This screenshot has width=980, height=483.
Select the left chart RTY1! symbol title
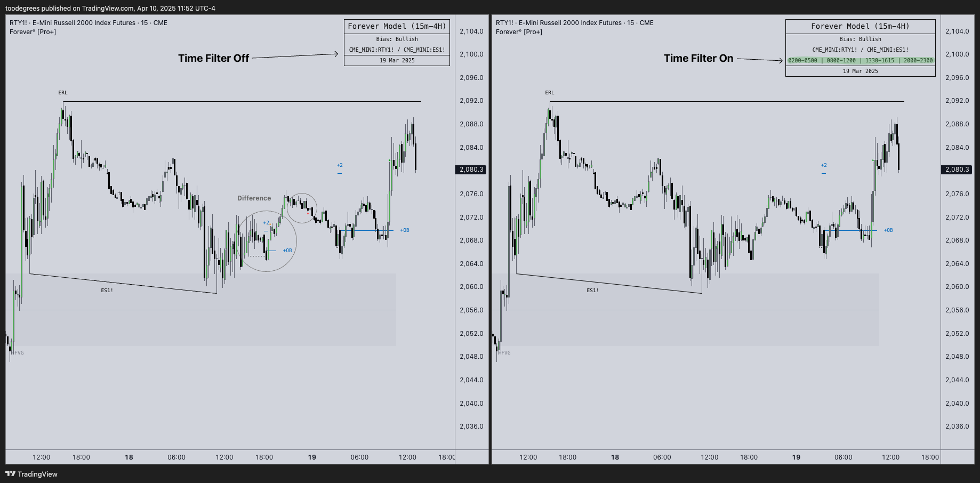pos(89,23)
